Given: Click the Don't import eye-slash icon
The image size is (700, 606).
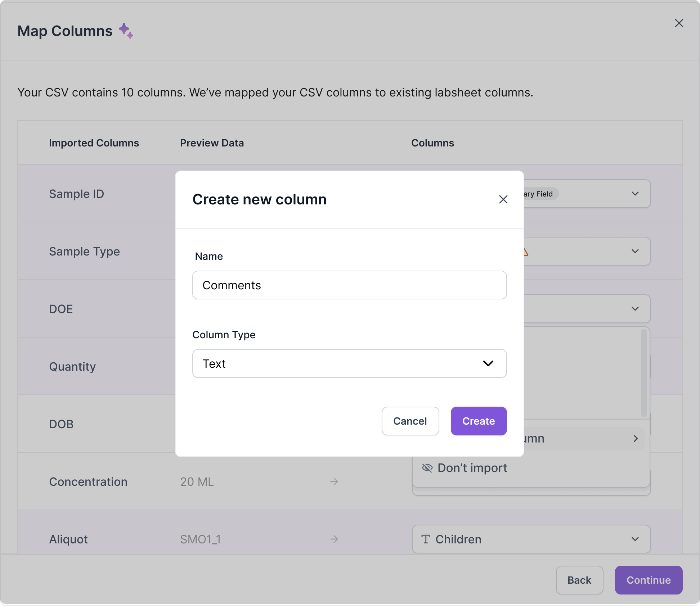Looking at the screenshot, I should (427, 468).
